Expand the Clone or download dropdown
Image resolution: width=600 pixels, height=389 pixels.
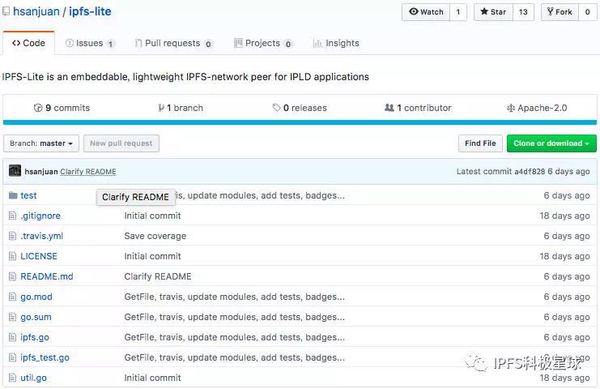click(x=551, y=143)
